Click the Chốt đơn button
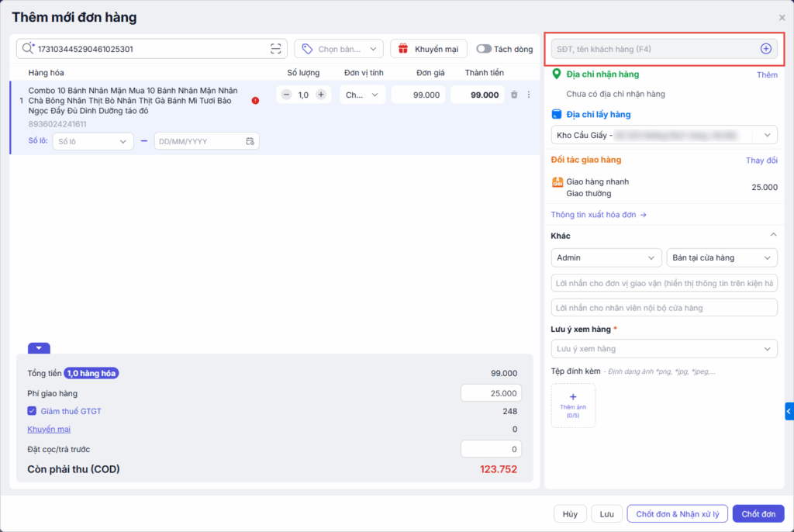Screen dimensions: 794x532 (758, 514)
